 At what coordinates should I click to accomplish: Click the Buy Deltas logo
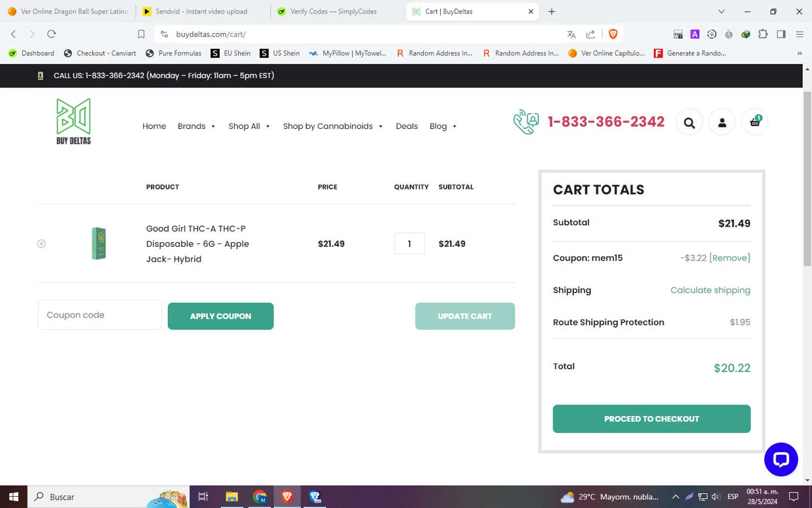click(x=74, y=122)
